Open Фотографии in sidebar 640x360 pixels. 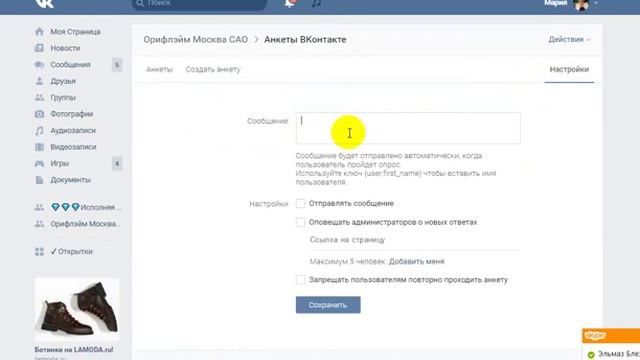click(x=71, y=114)
